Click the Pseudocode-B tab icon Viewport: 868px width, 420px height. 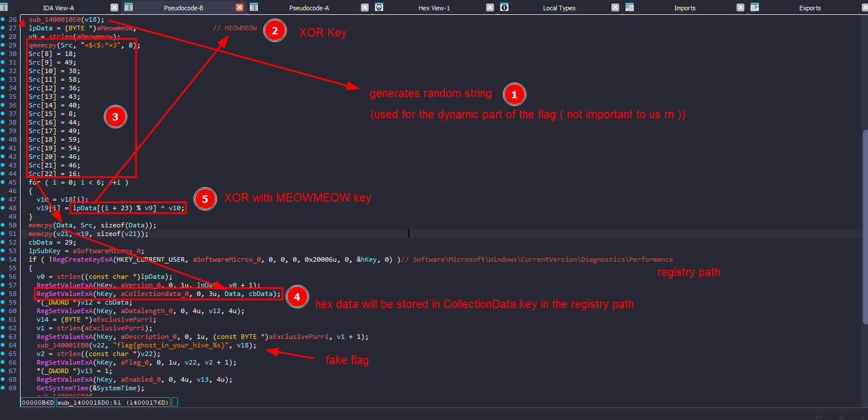click(x=129, y=7)
